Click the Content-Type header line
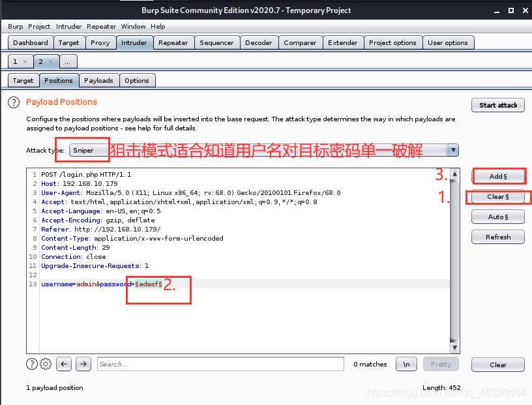The height and width of the screenshot is (405, 532). tap(132, 238)
